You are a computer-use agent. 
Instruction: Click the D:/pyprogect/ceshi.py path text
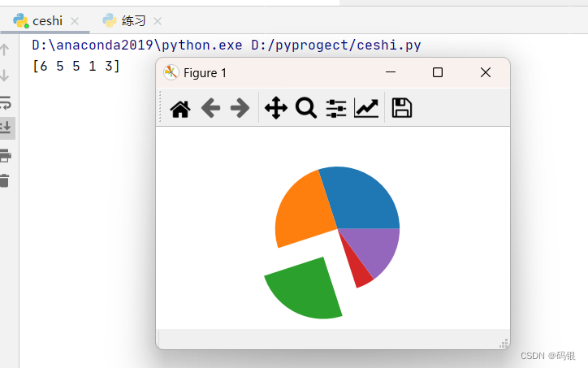tap(336, 45)
